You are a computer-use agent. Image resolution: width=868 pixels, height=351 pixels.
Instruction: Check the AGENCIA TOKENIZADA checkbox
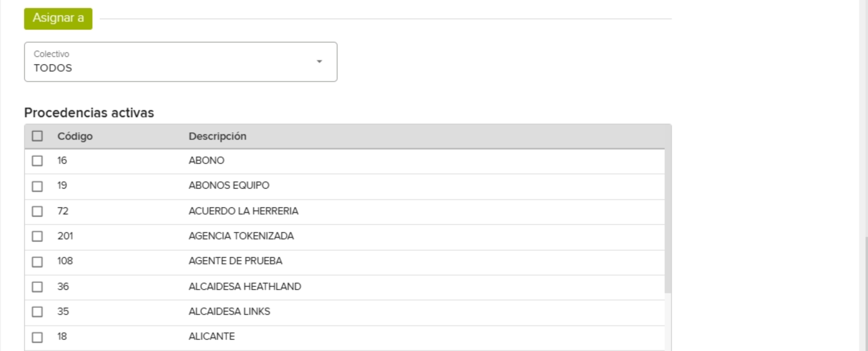37,236
